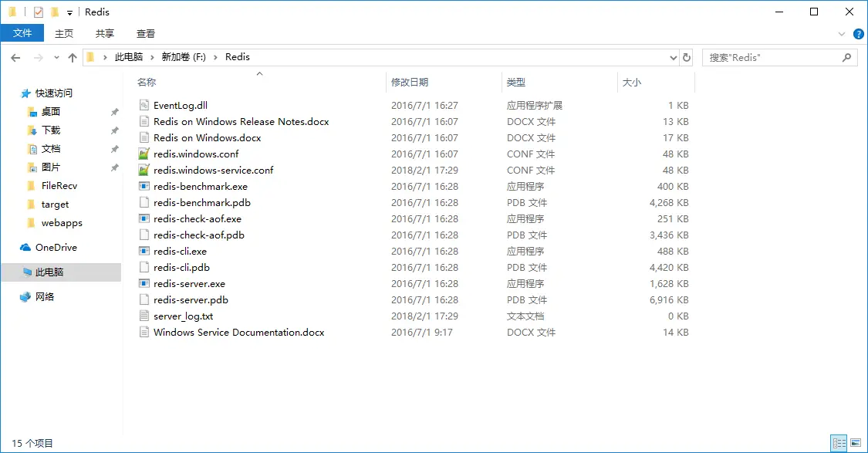868x453 pixels.
Task: Expand breadcrumb chevron after 此电脑
Action: [152, 57]
